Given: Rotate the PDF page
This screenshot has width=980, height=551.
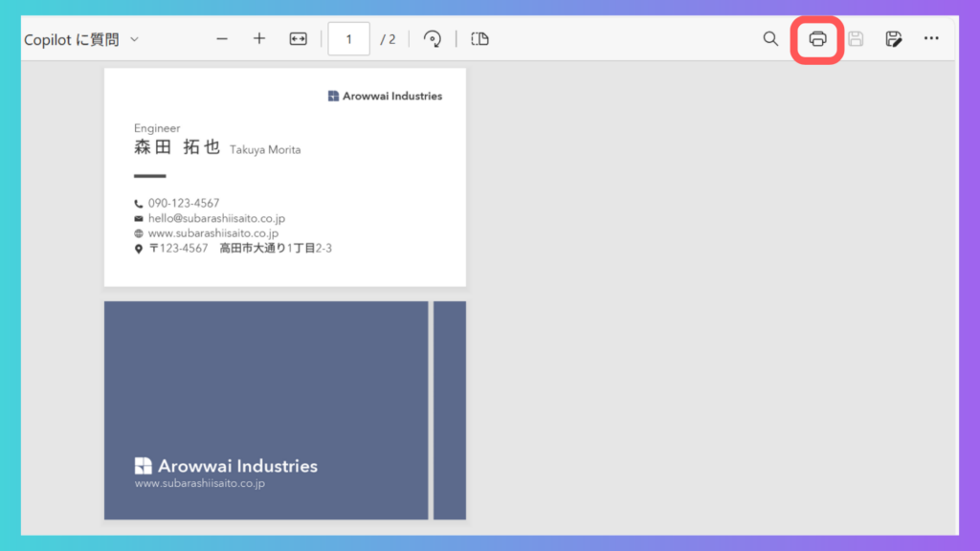Looking at the screenshot, I should 433,39.
